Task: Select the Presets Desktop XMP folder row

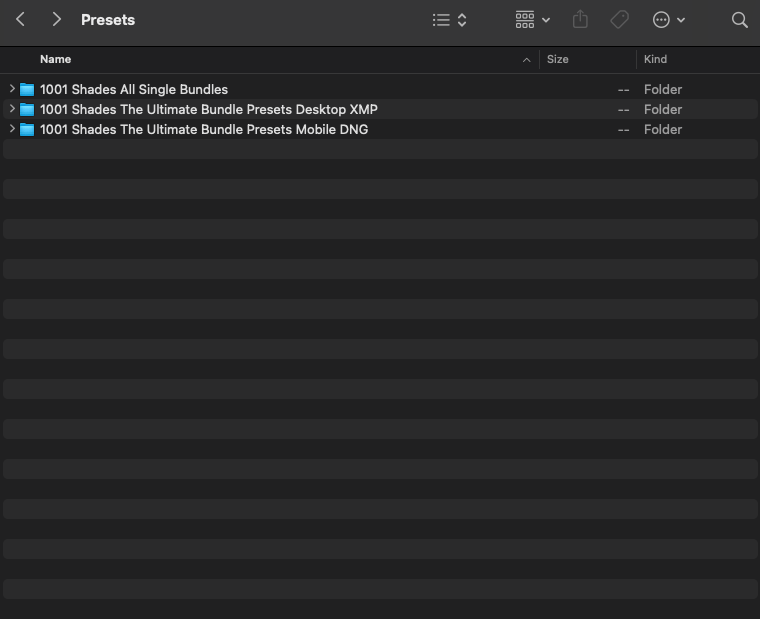Action: click(209, 109)
